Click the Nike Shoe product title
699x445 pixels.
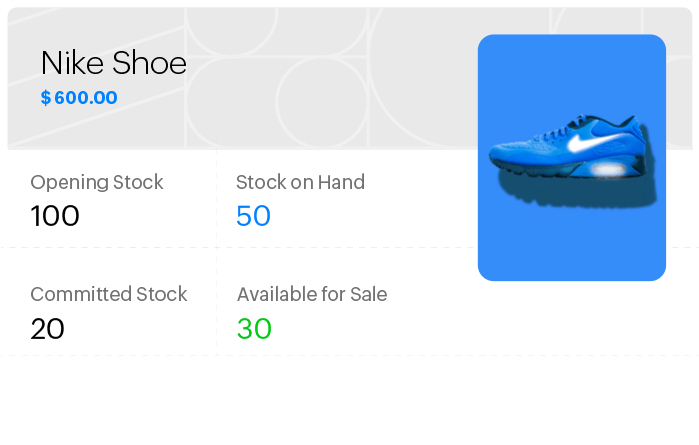click(x=113, y=63)
